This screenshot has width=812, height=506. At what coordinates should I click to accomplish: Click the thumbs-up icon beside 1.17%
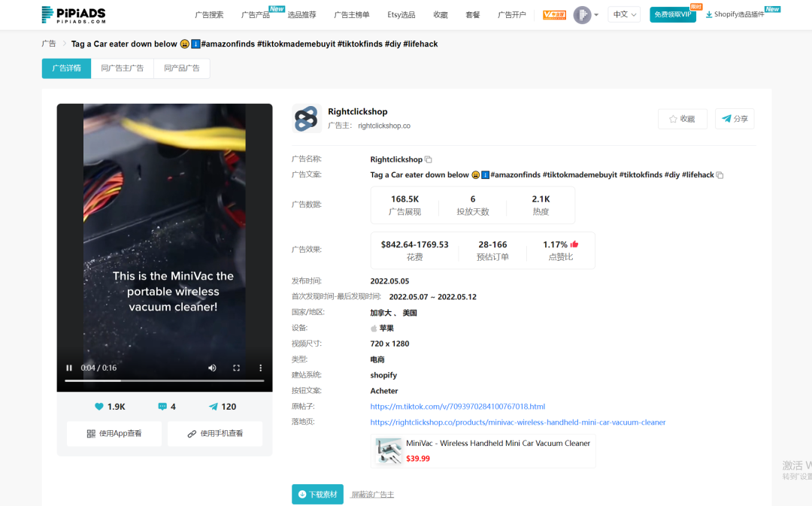(574, 244)
